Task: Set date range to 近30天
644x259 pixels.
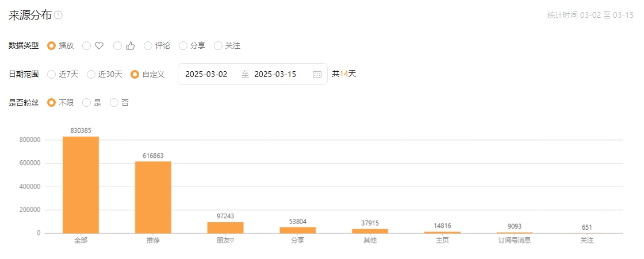Action: point(91,74)
